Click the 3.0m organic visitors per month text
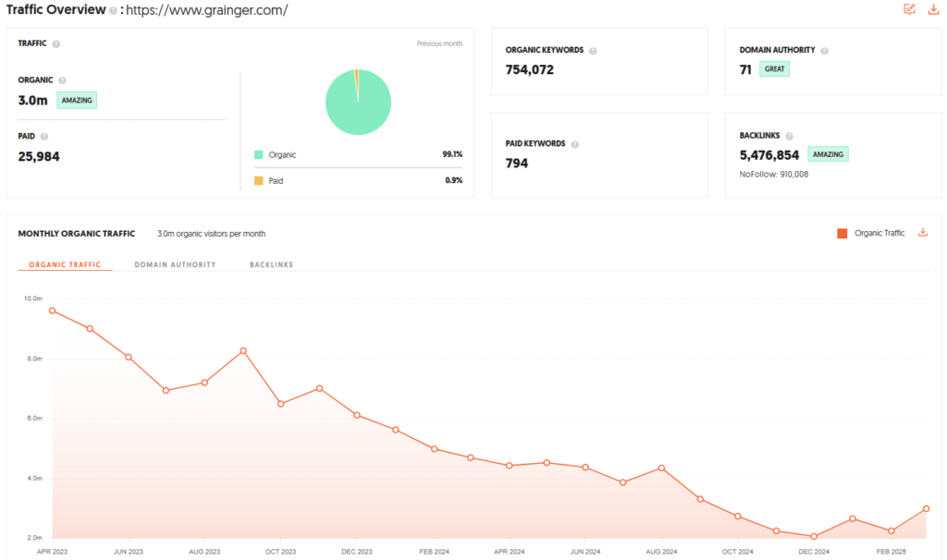Image resolution: width=947 pixels, height=560 pixels. tap(212, 234)
